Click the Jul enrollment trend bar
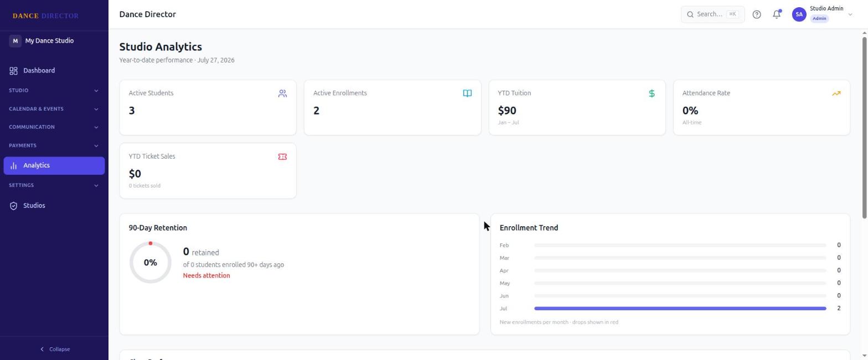The height and width of the screenshot is (360, 868). point(680,309)
